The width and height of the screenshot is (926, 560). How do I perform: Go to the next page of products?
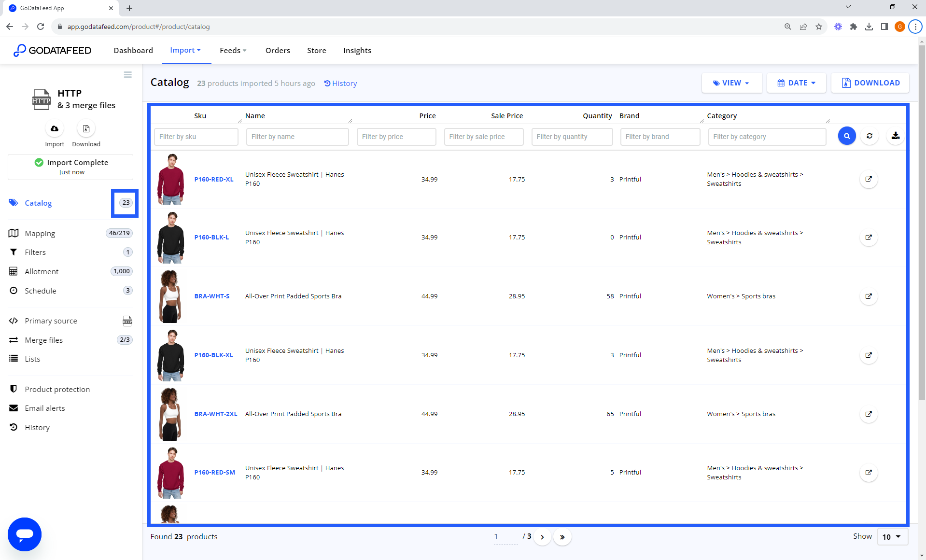coord(542,537)
